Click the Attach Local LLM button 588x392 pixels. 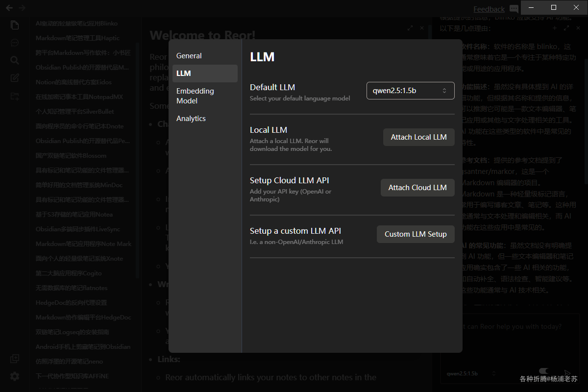point(418,137)
